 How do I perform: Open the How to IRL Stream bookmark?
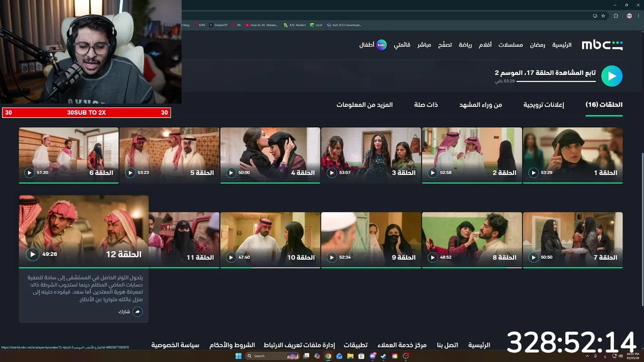point(262,25)
